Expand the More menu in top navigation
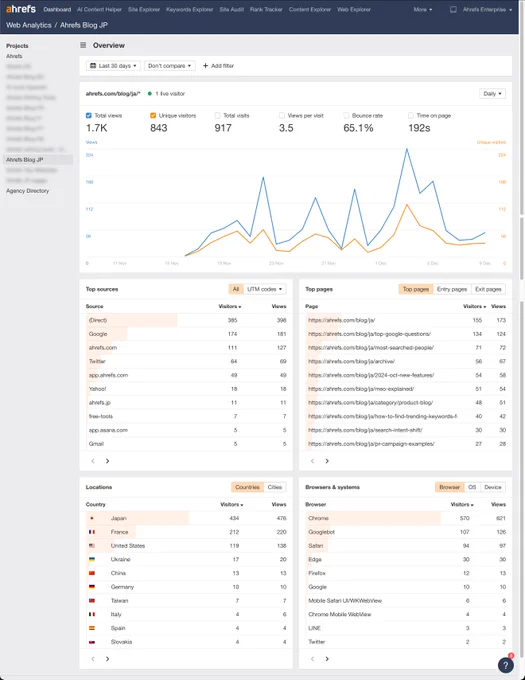Viewport: 525px width, 680px height. 423,9
